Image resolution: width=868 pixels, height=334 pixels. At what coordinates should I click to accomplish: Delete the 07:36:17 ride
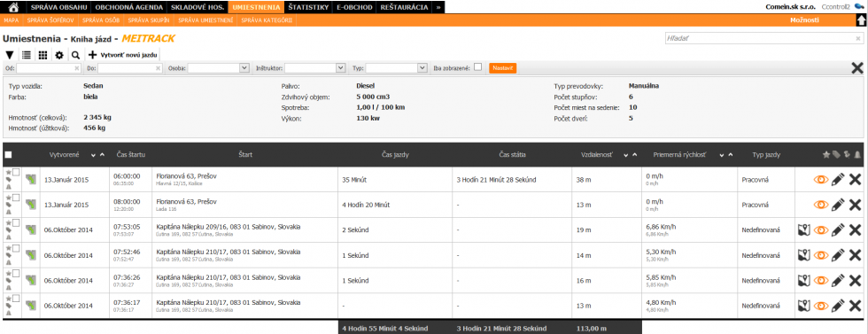(x=856, y=305)
